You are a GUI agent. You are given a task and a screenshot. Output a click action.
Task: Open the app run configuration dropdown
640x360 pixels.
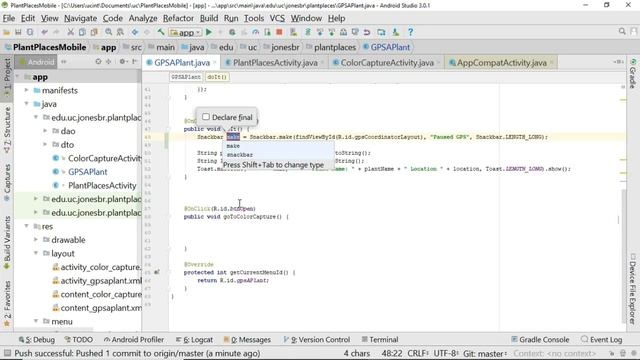(x=185, y=32)
